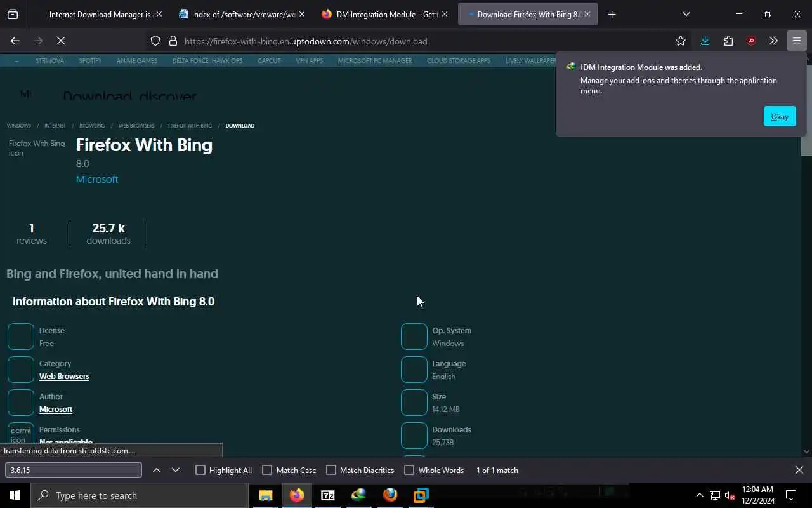This screenshot has width=812, height=508.
Task: Open second Firefox icon in taskbar
Action: pyautogui.click(x=390, y=495)
